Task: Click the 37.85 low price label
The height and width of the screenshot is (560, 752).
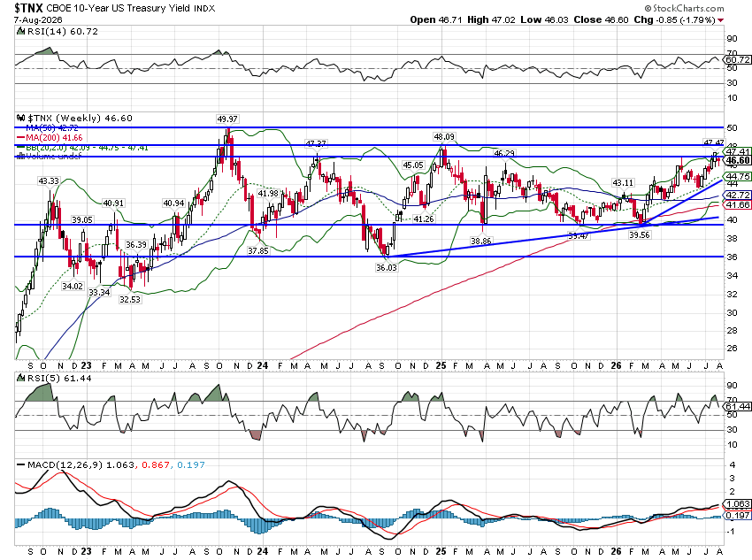Action: coord(258,250)
